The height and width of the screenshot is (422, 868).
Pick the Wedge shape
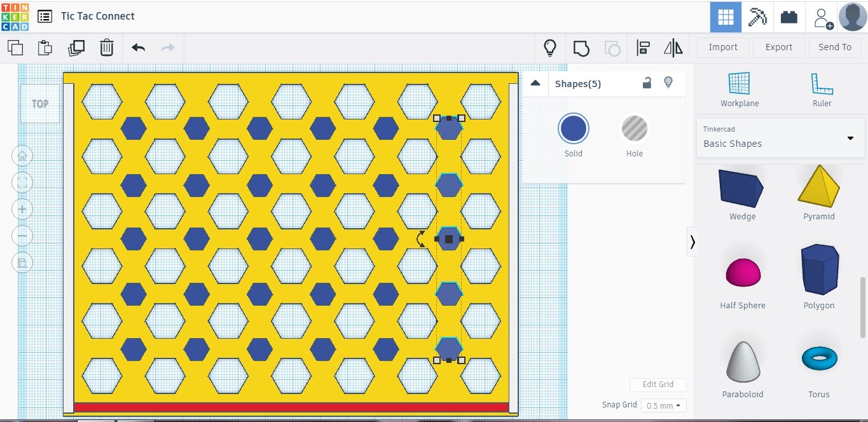click(742, 195)
